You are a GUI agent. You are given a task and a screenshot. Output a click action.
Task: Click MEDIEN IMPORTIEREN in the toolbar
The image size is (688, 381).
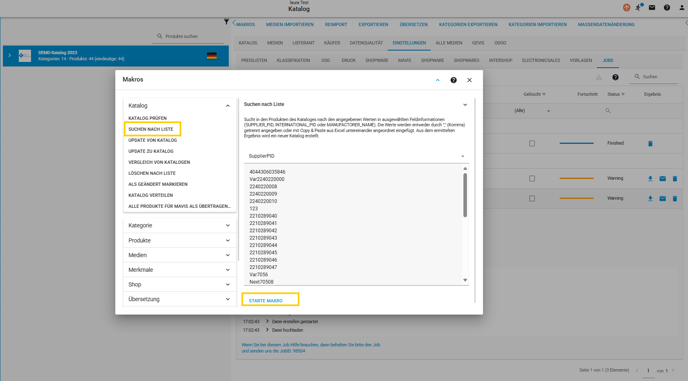[x=290, y=25]
